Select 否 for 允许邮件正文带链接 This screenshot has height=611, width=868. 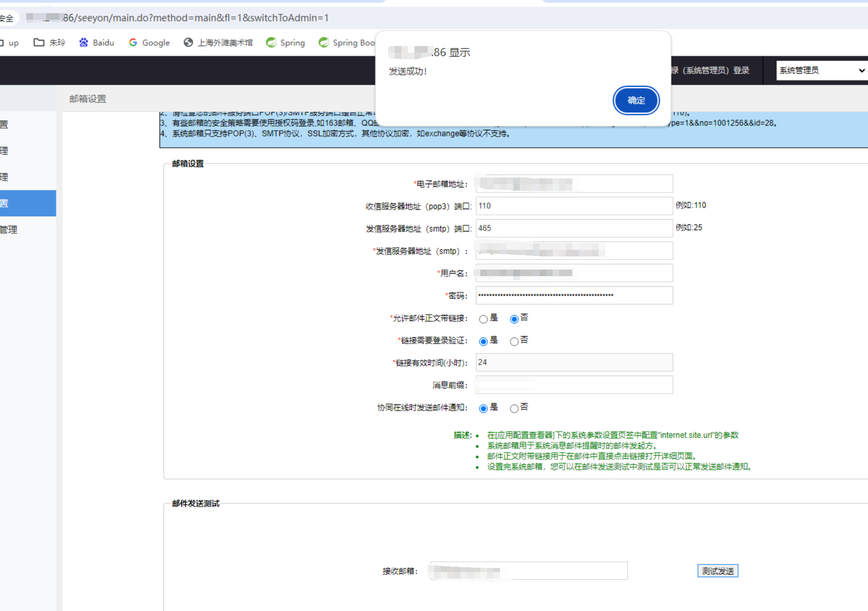pyautogui.click(x=514, y=319)
